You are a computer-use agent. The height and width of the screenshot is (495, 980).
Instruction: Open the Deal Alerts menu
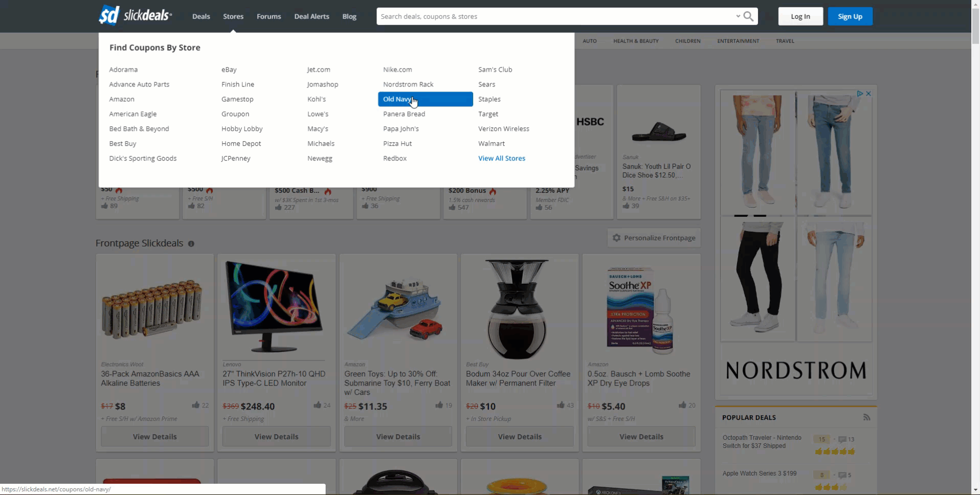(311, 16)
